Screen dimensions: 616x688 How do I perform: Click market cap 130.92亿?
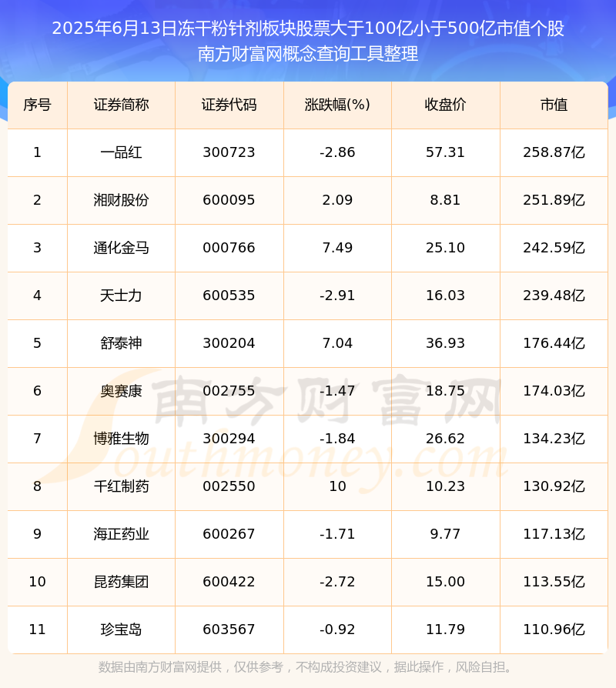pyautogui.click(x=554, y=486)
